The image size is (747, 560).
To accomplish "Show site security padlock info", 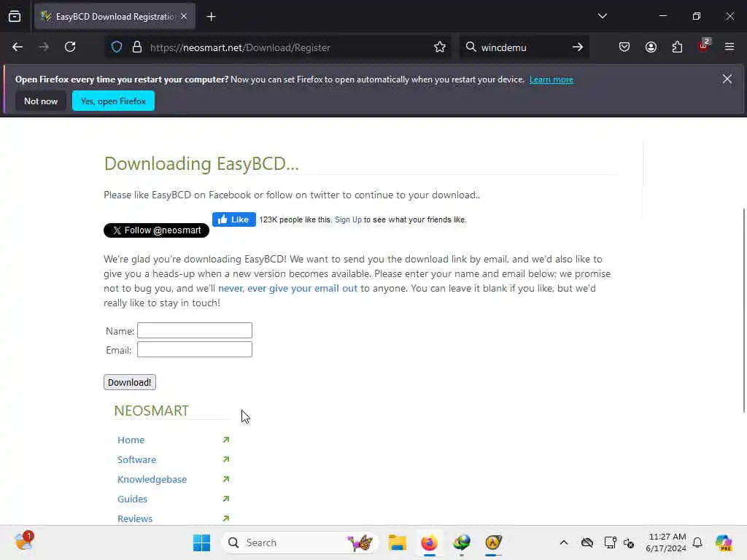I will tap(136, 47).
